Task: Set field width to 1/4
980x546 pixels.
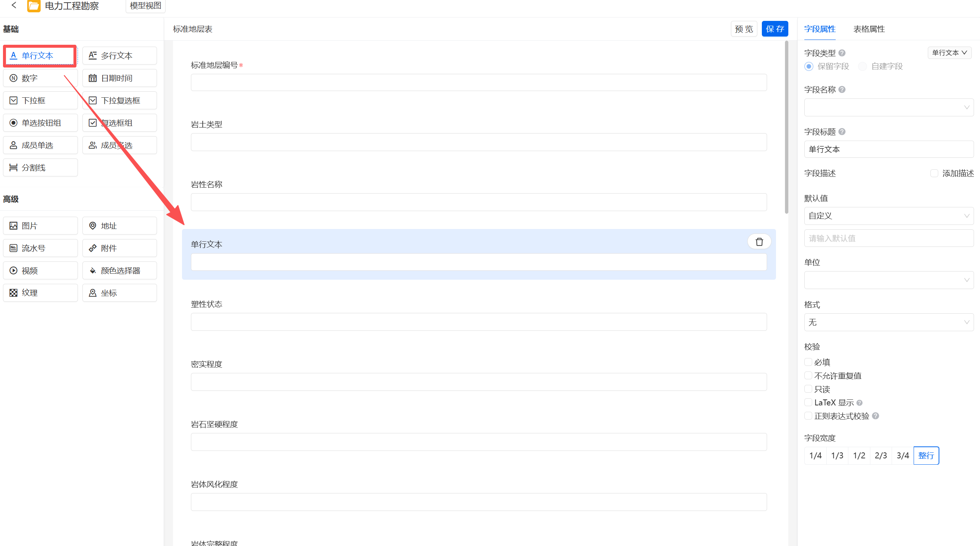Action: pos(815,456)
